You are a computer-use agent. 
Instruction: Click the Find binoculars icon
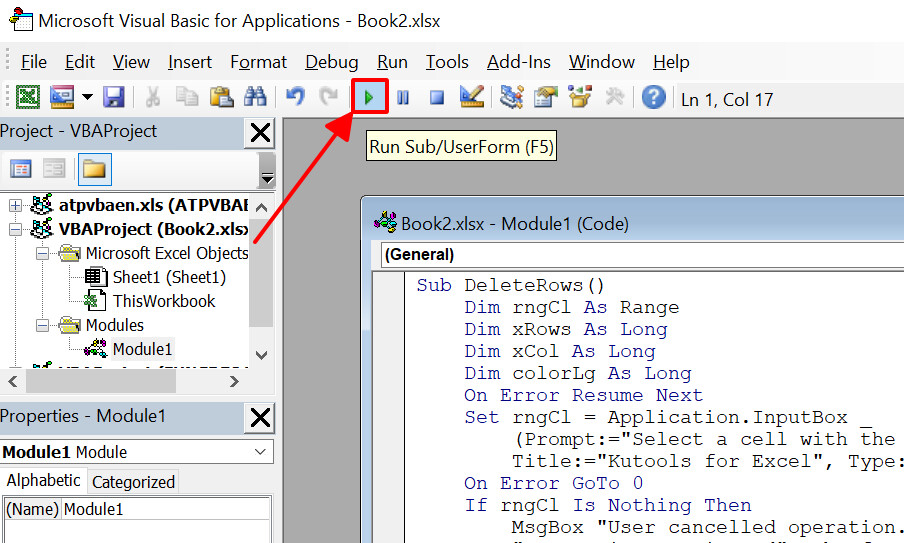255,97
